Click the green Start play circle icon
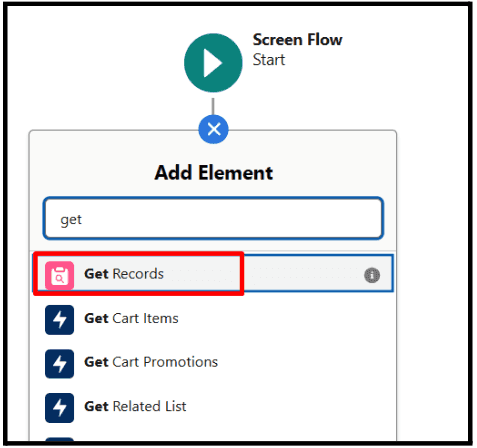 (213, 63)
